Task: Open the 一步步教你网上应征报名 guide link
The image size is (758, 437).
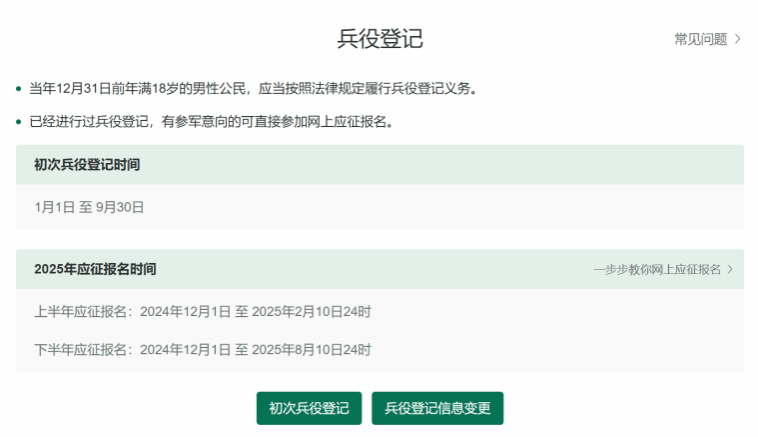Action: pos(656,269)
